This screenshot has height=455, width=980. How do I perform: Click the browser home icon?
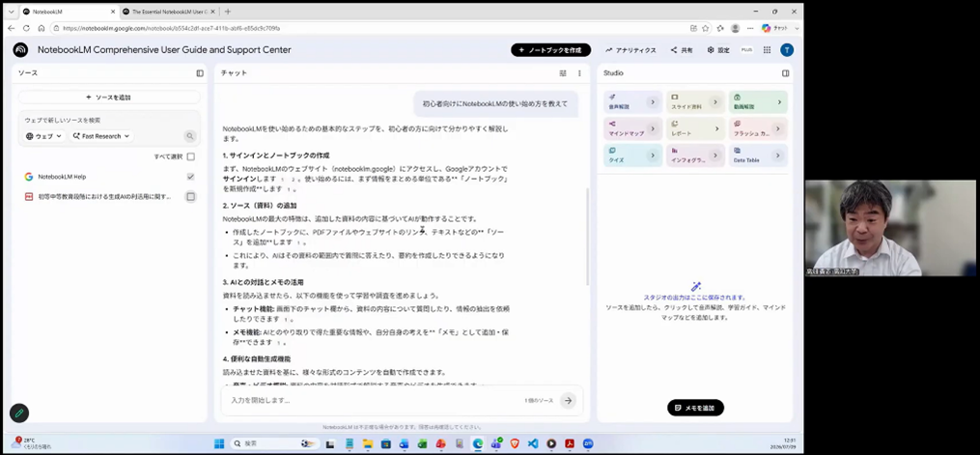[x=42, y=28]
